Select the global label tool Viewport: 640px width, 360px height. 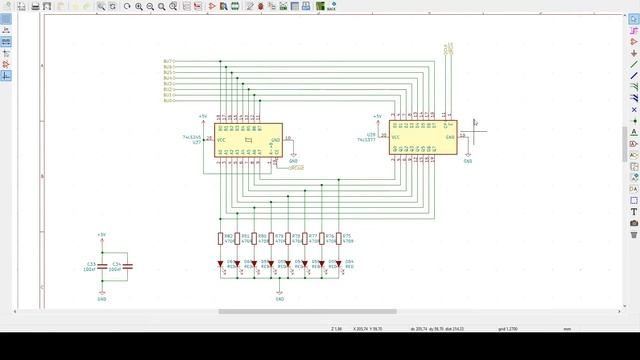(x=633, y=144)
